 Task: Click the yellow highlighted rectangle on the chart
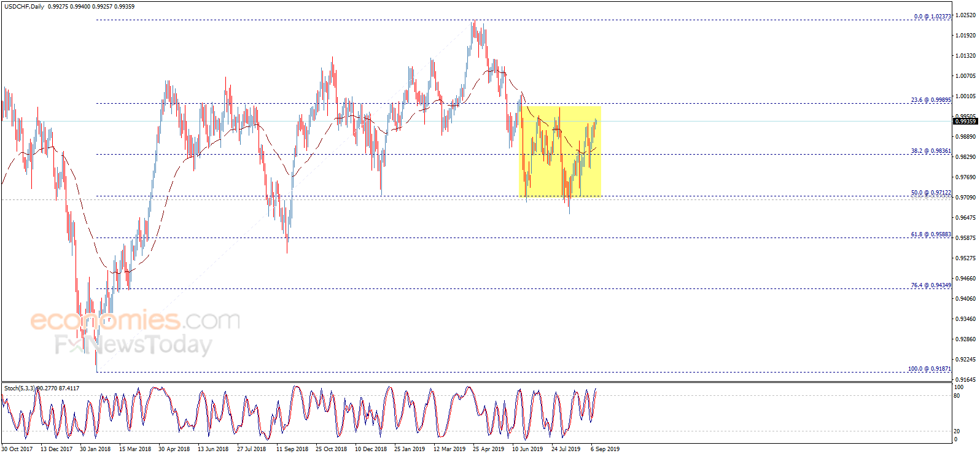(x=560, y=152)
